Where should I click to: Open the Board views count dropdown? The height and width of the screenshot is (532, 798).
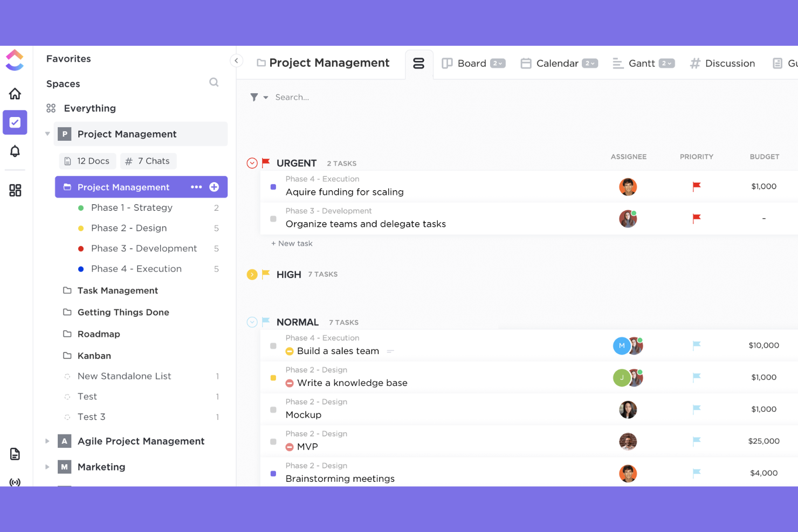(x=498, y=64)
